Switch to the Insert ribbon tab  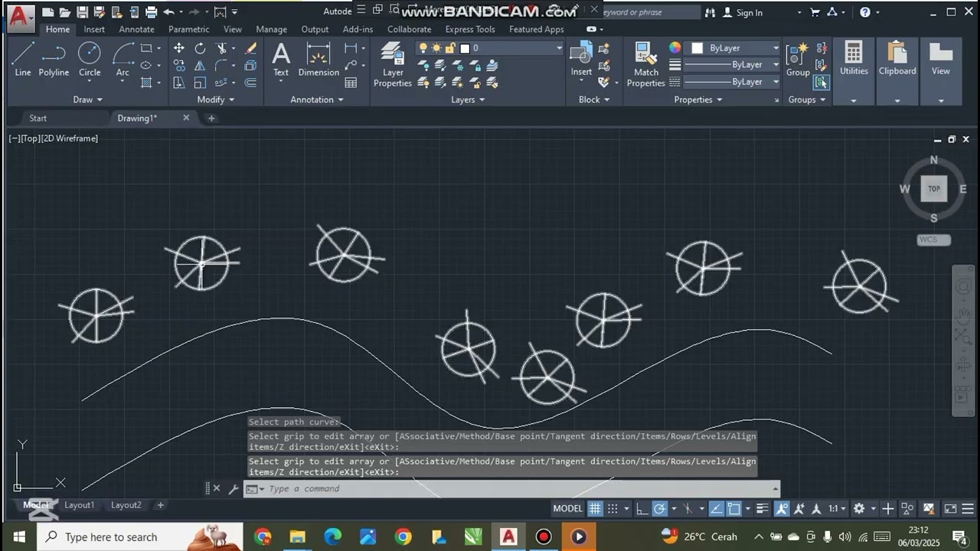pos(94,29)
